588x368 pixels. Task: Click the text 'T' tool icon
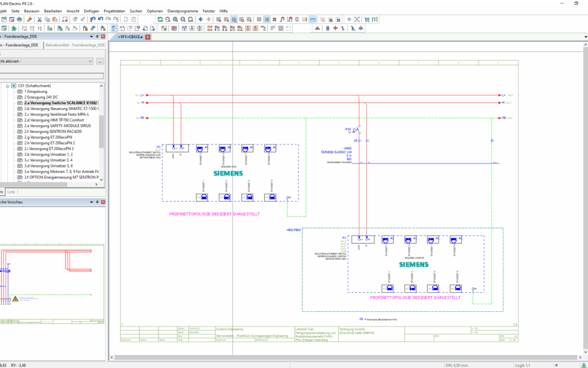click(x=375, y=20)
